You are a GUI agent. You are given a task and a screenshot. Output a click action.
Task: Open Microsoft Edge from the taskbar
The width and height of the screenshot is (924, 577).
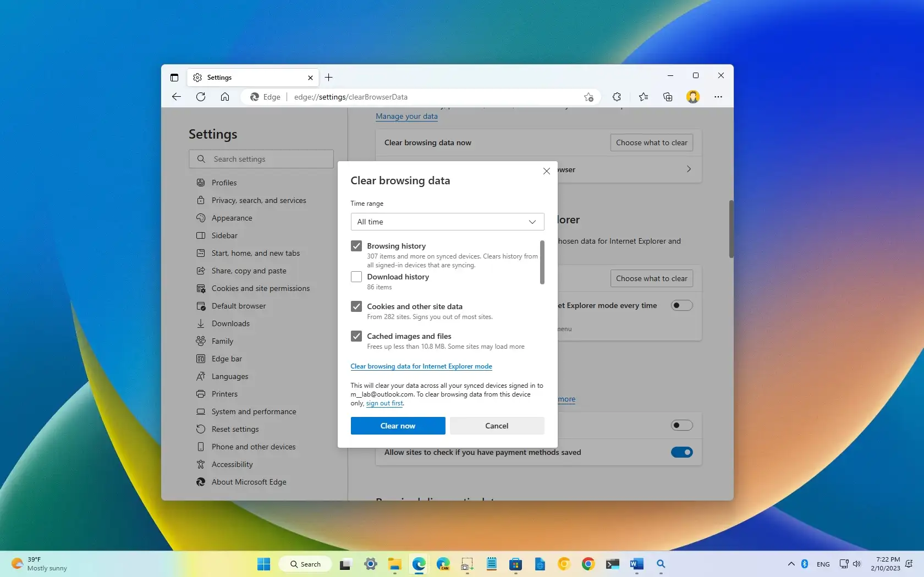419,564
